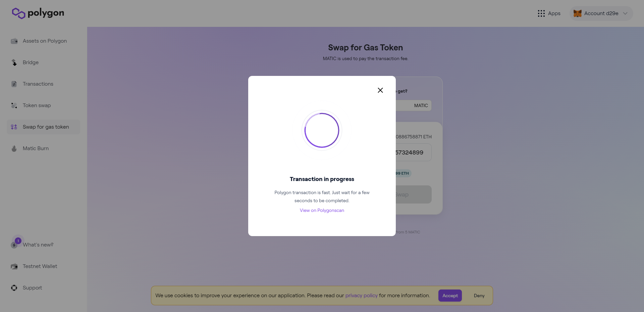
Task: Close the Transaction in progress dialog
Action: click(x=380, y=90)
